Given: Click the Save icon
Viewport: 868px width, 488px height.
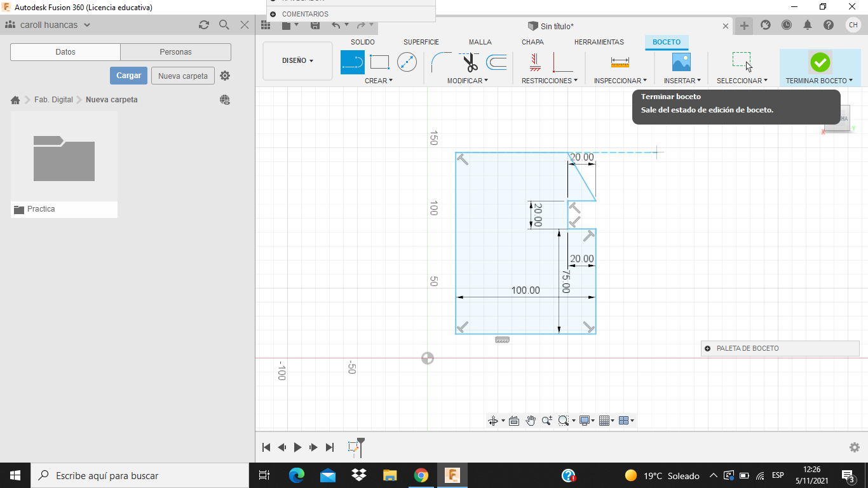Looking at the screenshot, I should pos(315,25).
